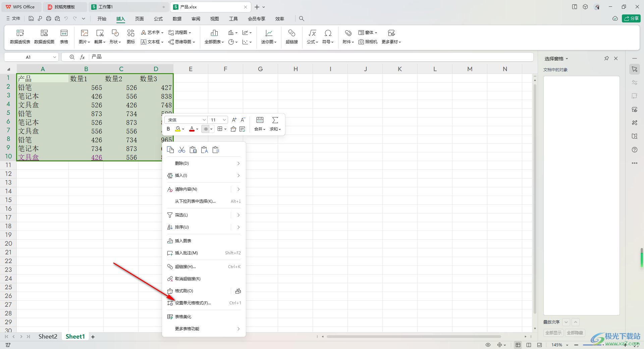Click the formula bar input showing 产品
Screen dimensions: 644x349
tap(311, 57)
